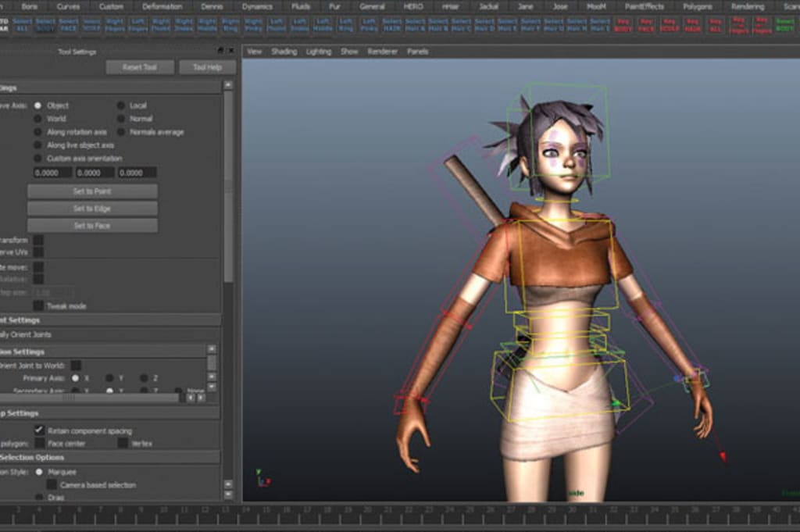Image resolution: width=800 pixels, height=532 pixels.
Task: Enable Camera based selection checkbox
Action: pos(52,484)
